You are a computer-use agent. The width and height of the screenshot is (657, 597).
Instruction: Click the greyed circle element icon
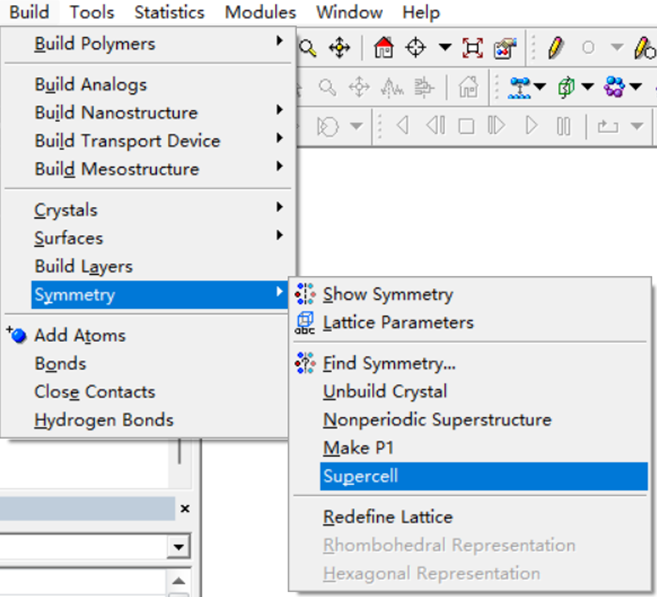pos(588,47)
